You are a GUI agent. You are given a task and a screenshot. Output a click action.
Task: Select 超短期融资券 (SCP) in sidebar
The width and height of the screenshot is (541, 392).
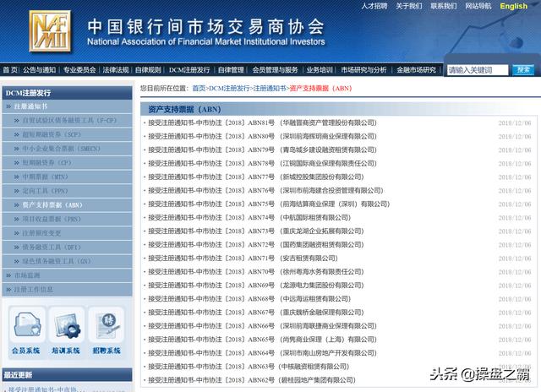(67, 134)
